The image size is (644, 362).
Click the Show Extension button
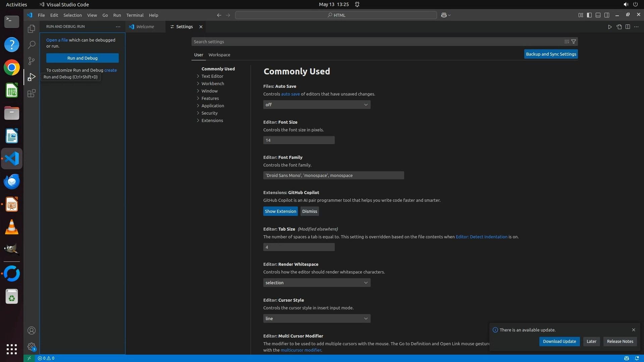click(x=280, y=211)
